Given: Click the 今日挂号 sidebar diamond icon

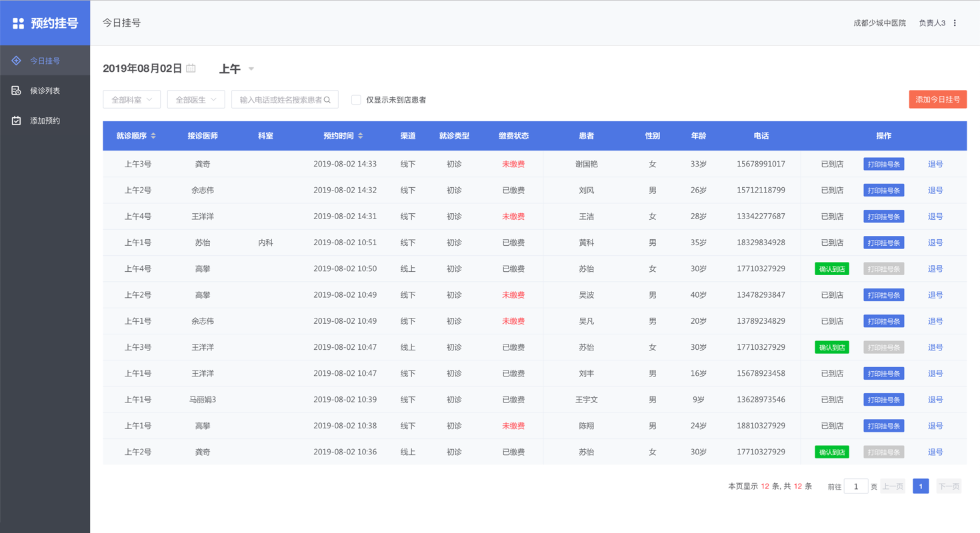Looking at the screenshot, I should click(17, 61).
